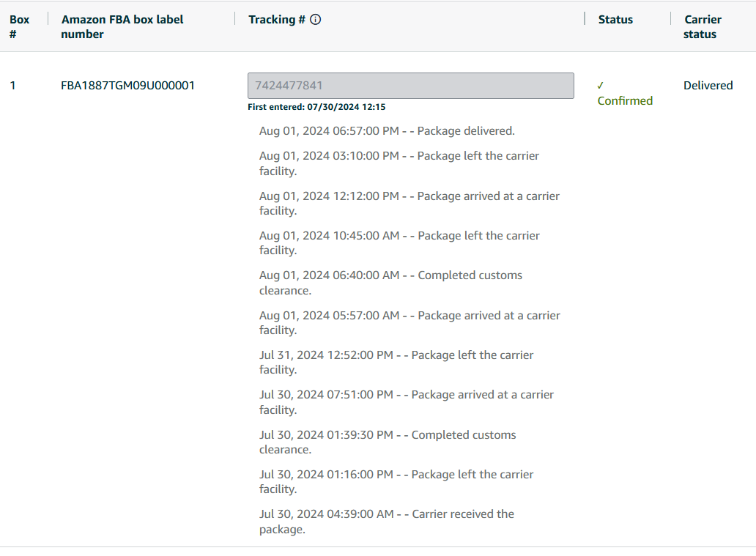Select the Jul 30 07:51 PM arrived event
The width and height of the screenshot is (756, 556).
coord(407,402)
